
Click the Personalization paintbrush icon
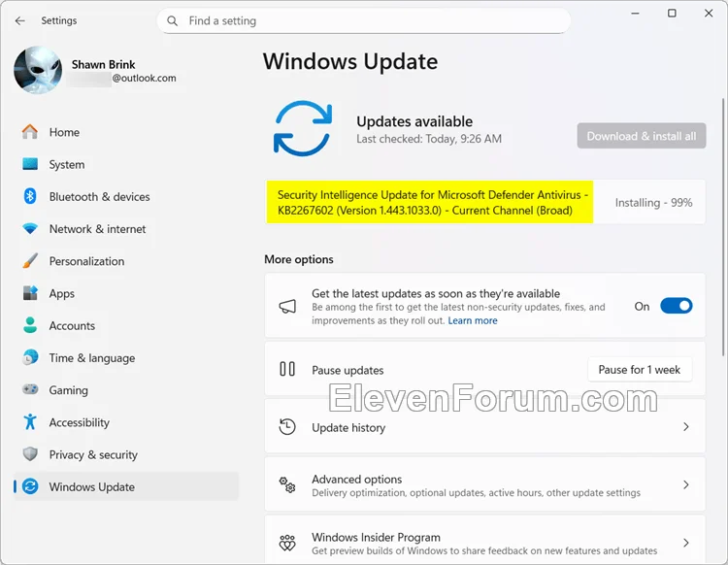(30, 261)
